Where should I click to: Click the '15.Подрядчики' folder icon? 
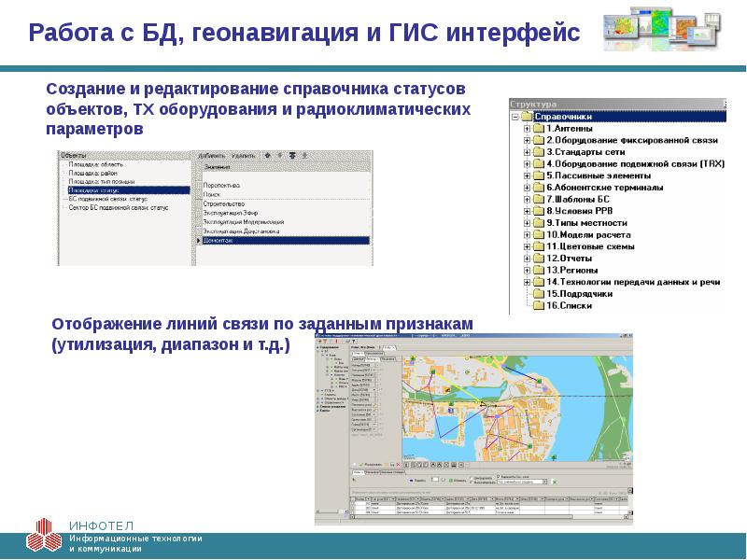(x=539, y=293)
